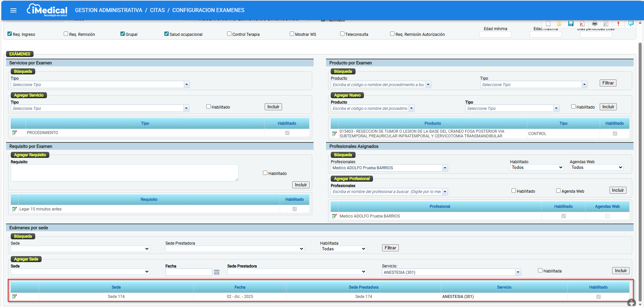Click the blue speech bubble icon
This screenshot has width=644, height=307.
tap(631, 23)
